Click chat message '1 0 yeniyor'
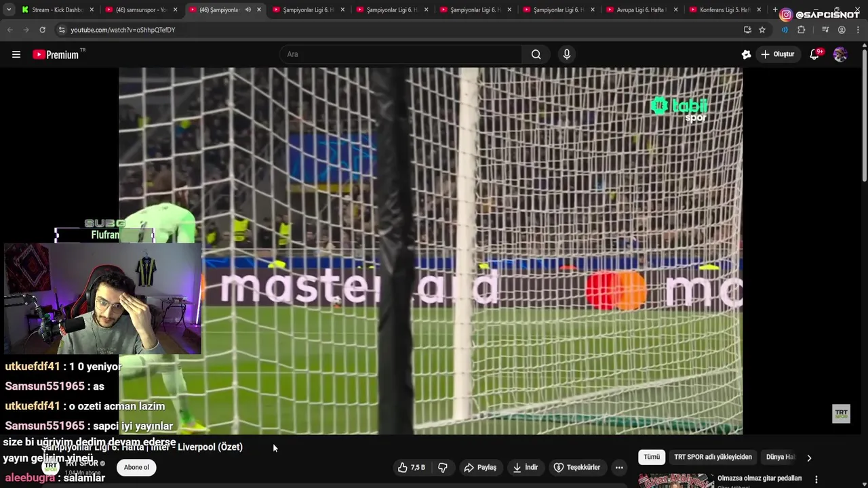The image size is (868, 488). (x=95, y=367)
